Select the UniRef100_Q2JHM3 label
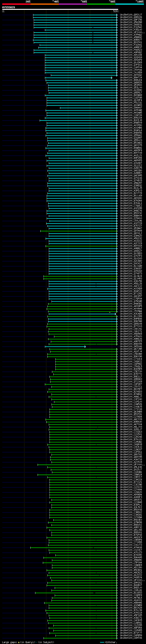Viewport: 146px width, 644px height. tap(131, 278)
